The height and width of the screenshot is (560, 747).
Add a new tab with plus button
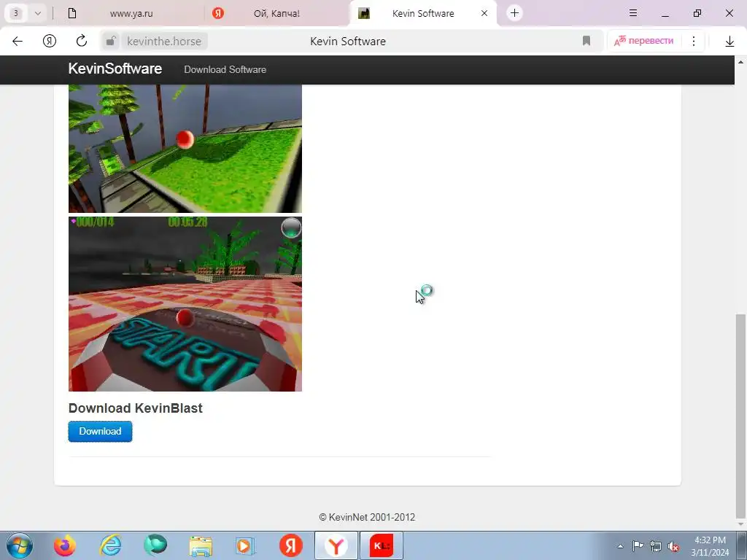click(514, 13)
